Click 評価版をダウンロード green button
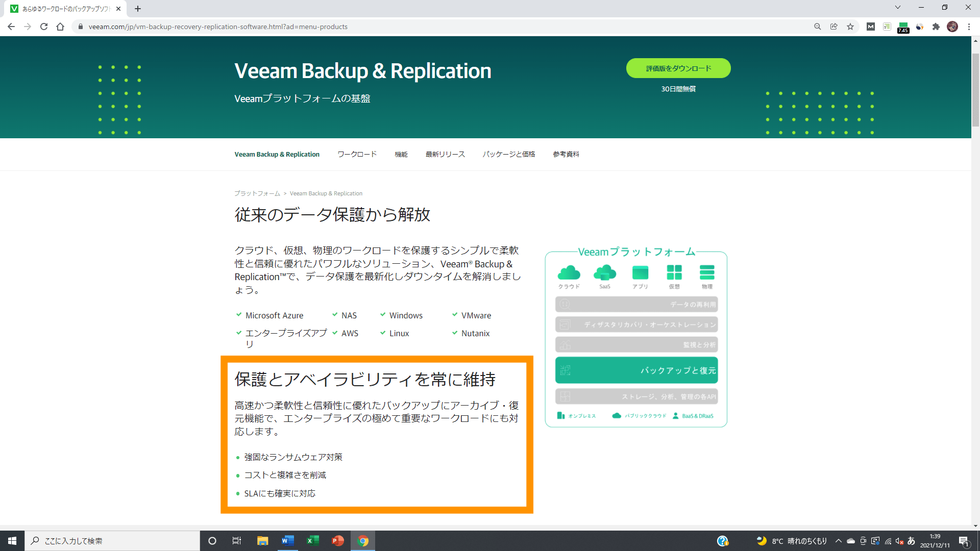The image size is (980, 551). [x=678, y=68]
